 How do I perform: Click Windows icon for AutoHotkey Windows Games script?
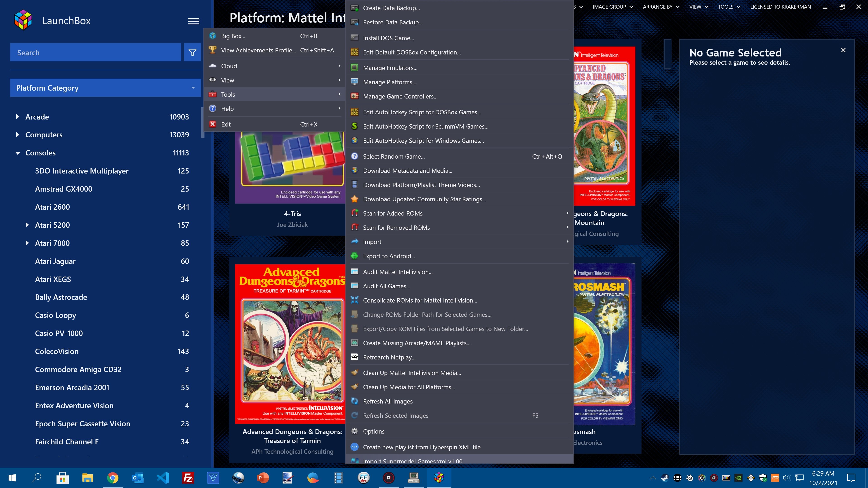(x=354, y=141)
